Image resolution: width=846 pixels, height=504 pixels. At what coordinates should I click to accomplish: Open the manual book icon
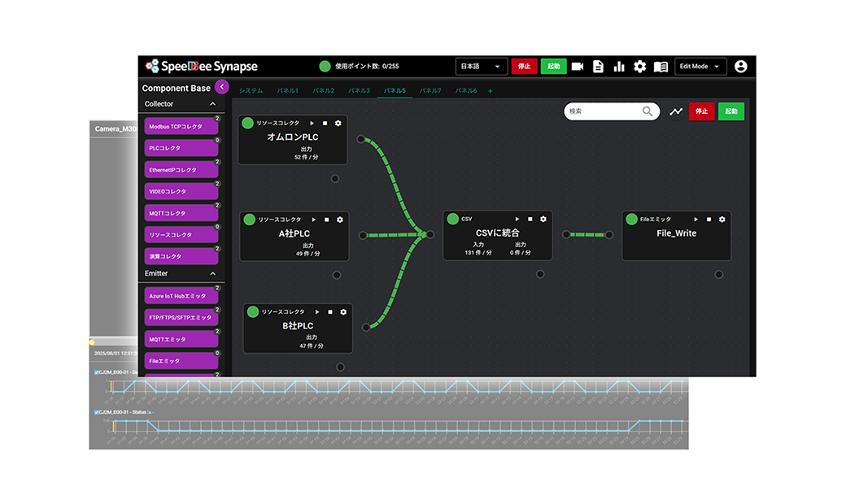tap(661, 67)
